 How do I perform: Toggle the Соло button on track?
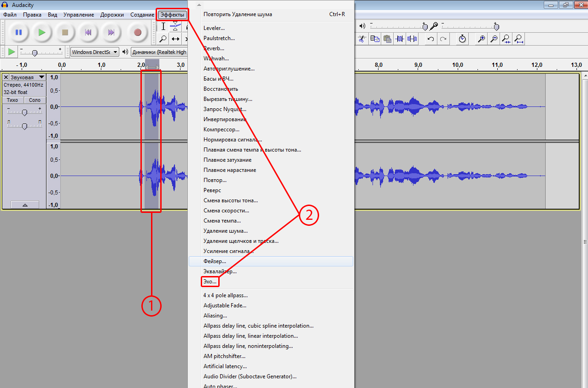(x=35, y=100)
